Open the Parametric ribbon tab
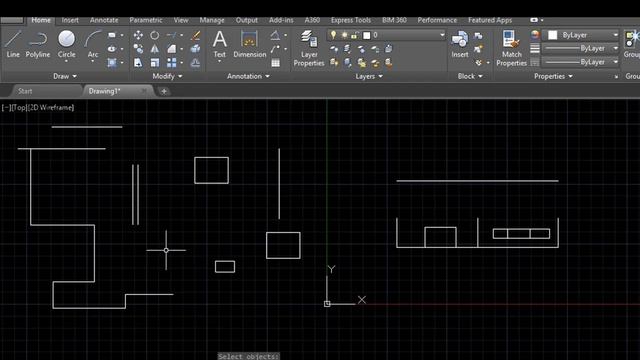This screenshot has width=640, height=360. click(x=146, y=20)
